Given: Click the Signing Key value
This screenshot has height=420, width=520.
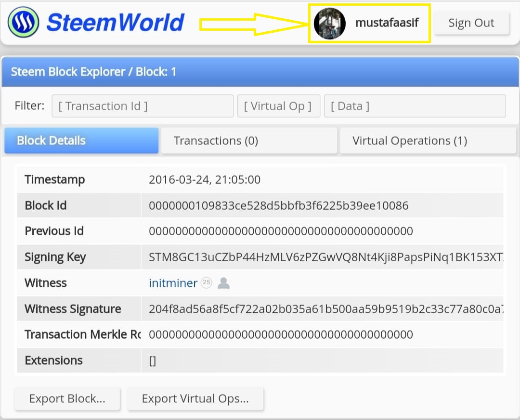Looking at the screenshot, I should pos(325,257).
